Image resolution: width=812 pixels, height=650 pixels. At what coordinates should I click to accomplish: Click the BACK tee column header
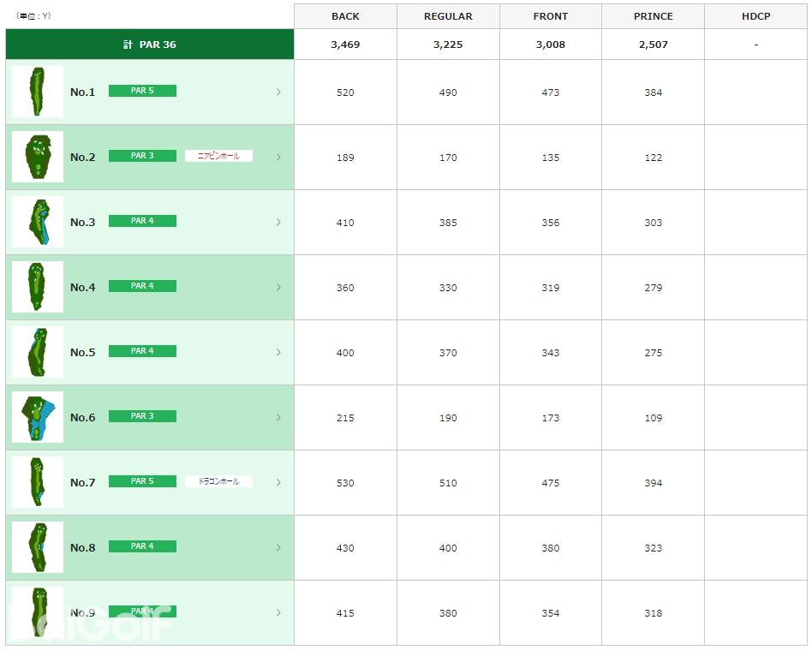tap(345, 16)
